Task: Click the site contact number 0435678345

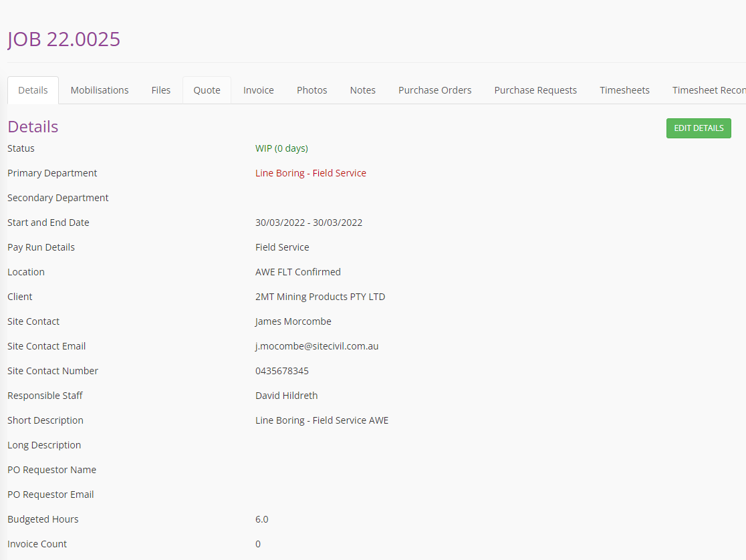Action: point(282,371)
